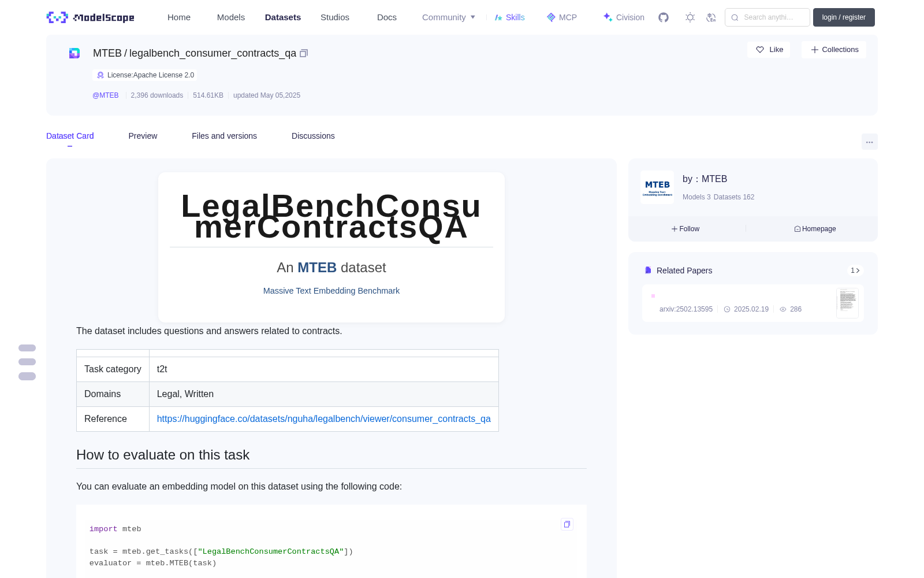924x578 pixels.
Task: Go to the Home page
Action: pyautogui.click(x=179, y=17)
